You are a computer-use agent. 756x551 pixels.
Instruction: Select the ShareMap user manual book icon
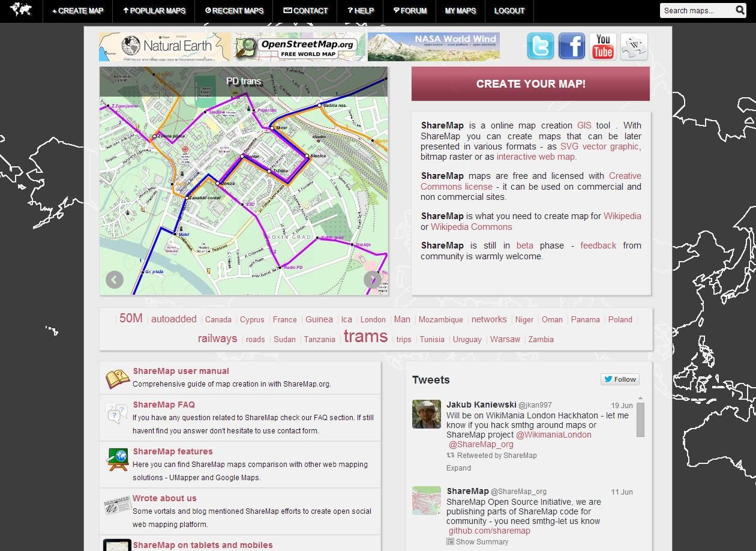pyautogui.click(x=118, y=376)
